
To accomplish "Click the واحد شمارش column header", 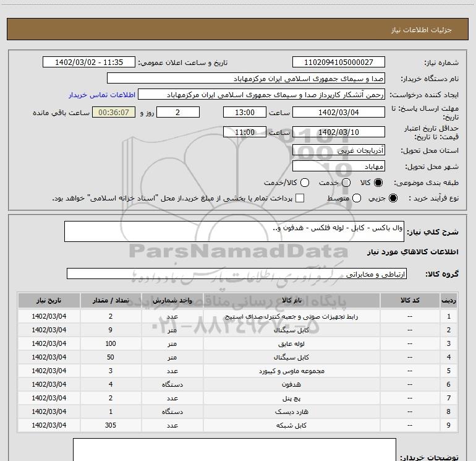I will pos(172,300).
